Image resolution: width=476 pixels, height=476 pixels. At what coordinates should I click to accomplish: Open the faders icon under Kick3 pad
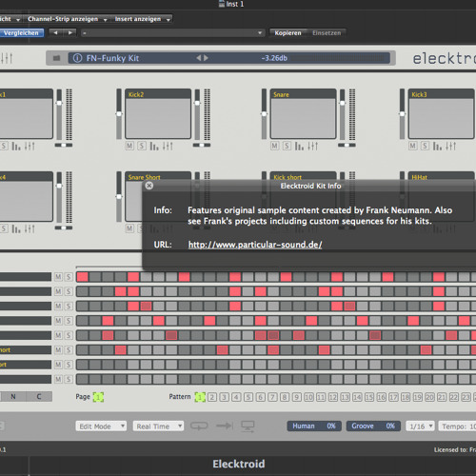click(x=451, y=146)
